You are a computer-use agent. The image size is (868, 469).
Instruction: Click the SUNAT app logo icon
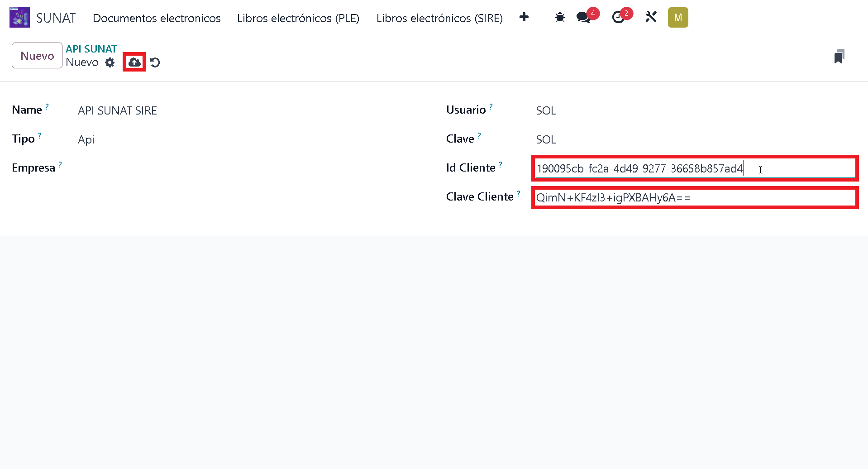point(19,18)
